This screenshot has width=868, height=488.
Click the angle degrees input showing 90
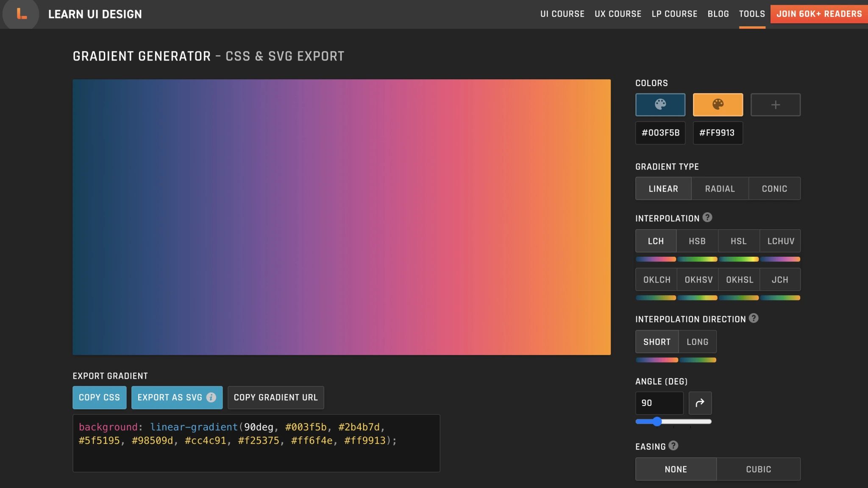tap(659, 403)
